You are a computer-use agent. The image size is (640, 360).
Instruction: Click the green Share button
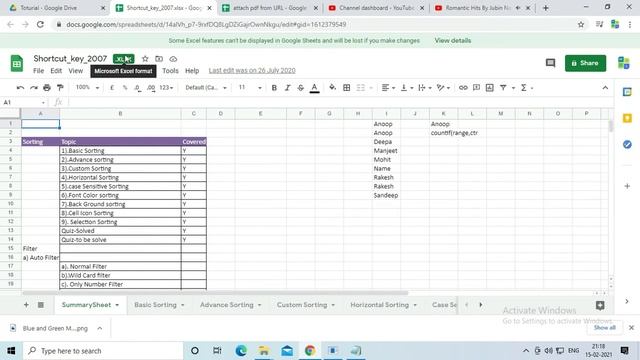coord(585,63)
